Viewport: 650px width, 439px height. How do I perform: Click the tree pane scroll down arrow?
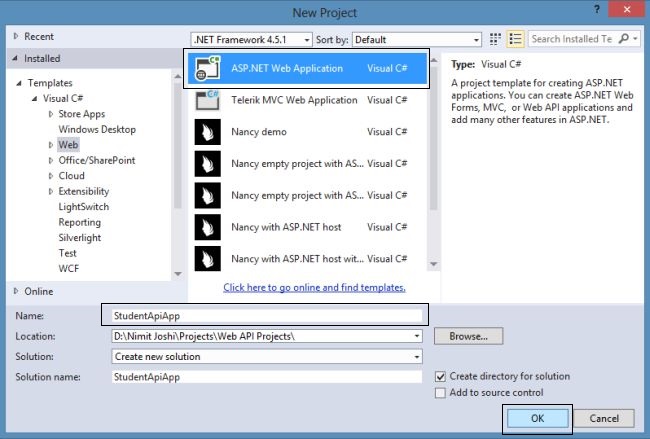pos(178,274)
